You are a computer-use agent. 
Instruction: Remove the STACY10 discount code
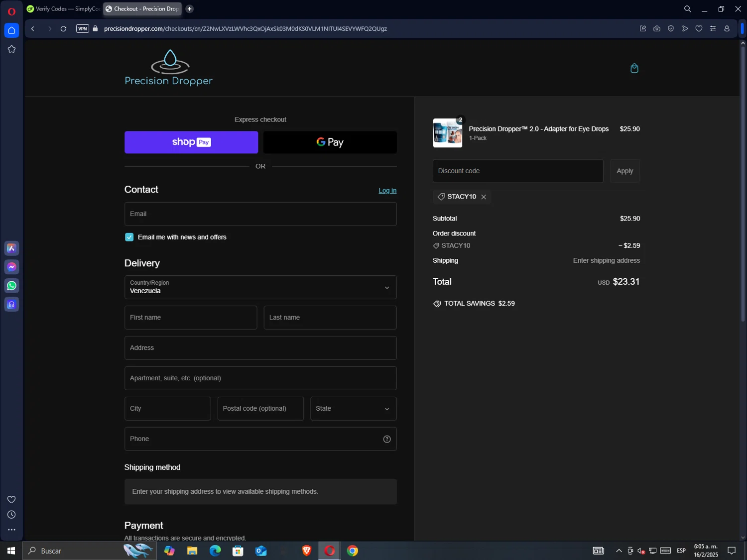pyautogui.click(x=484, y=197)
